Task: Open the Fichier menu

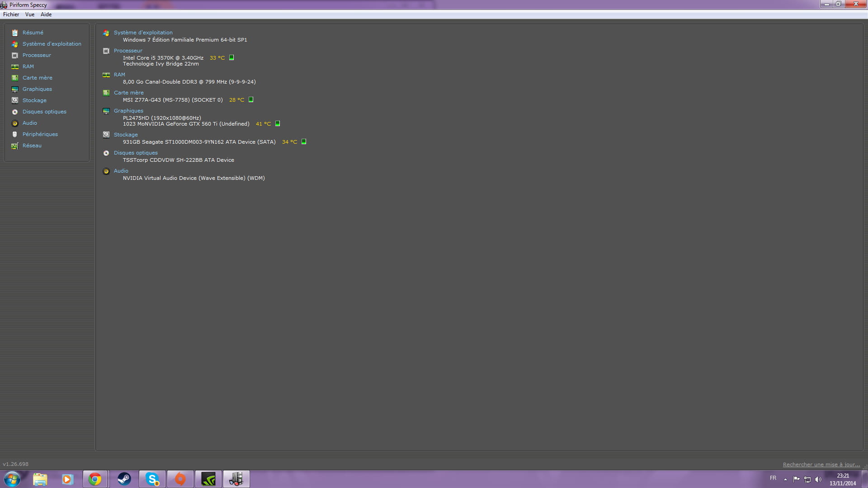Action: click(x=11, y=14)
